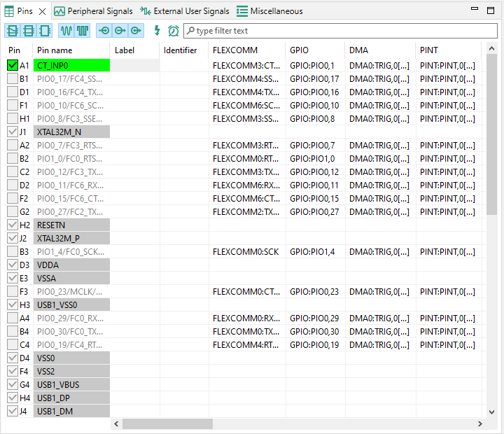Open the External User Signals tab
504x434 pixels.
(185, 11)
